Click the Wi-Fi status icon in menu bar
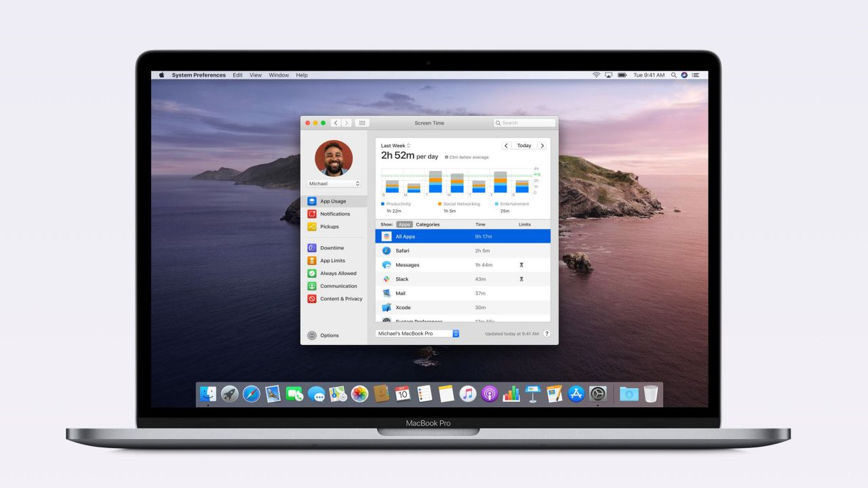 (596, 75)
